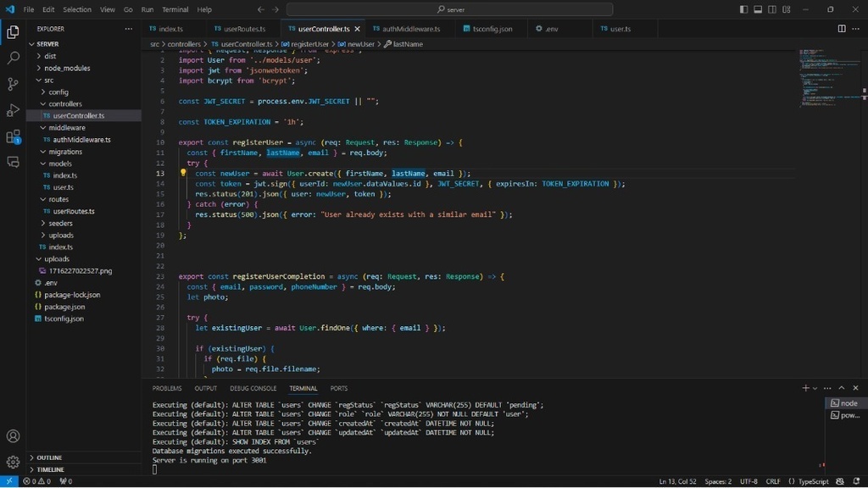Viewport: 868px width, 488px height.
Task: Open the Search view icon
Action: pyautogui.click(x=13, y=58)
